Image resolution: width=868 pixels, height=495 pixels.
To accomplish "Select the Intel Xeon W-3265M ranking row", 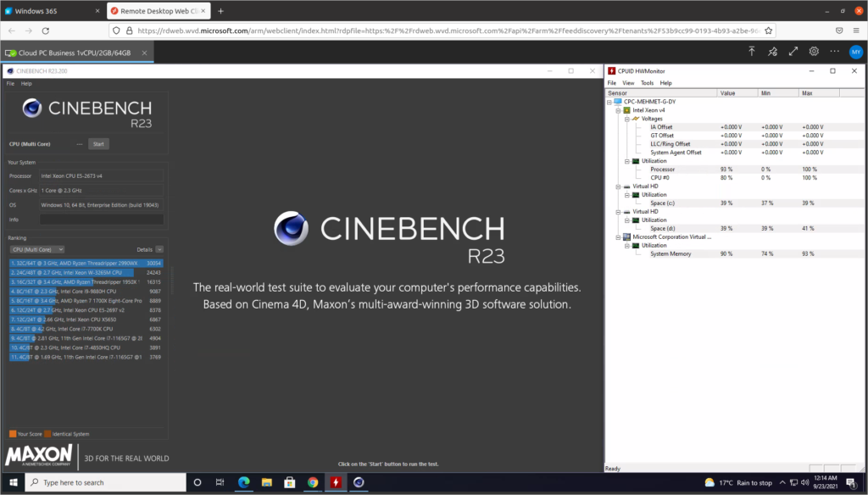I will [x=86, y=273].
